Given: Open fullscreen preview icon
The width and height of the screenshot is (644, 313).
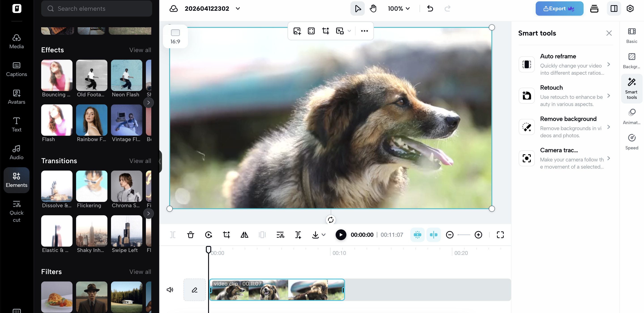Looking at the screenshot, I should 500,235.
